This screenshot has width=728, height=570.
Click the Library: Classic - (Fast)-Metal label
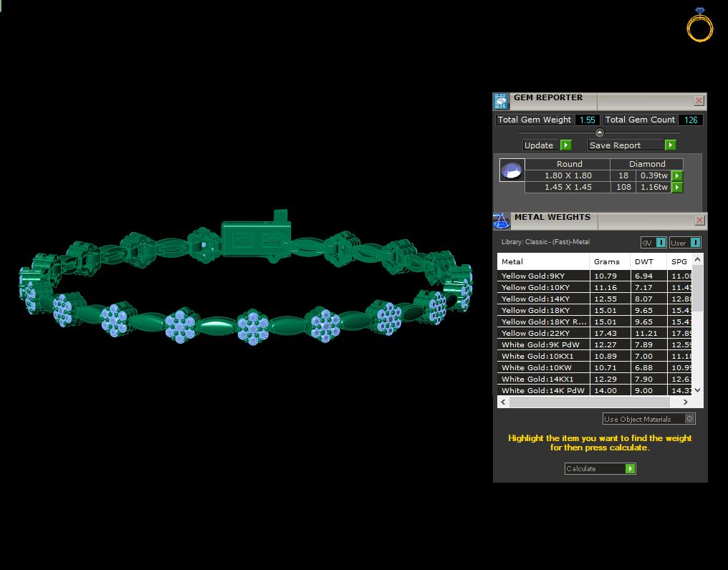coord(545,242)
